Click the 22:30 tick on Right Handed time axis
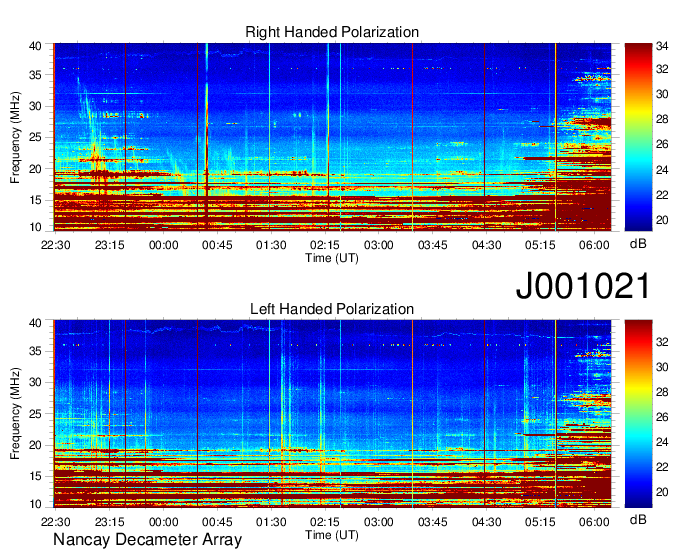 pos(56,245)
